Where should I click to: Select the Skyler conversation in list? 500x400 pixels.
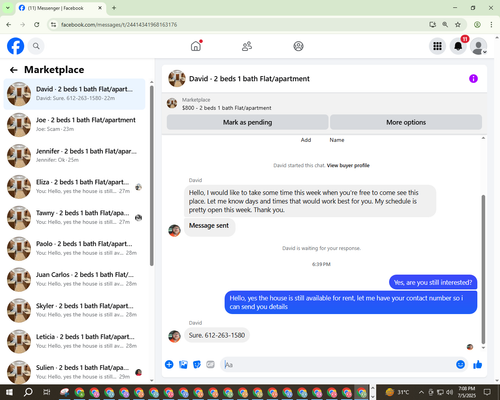74,310
